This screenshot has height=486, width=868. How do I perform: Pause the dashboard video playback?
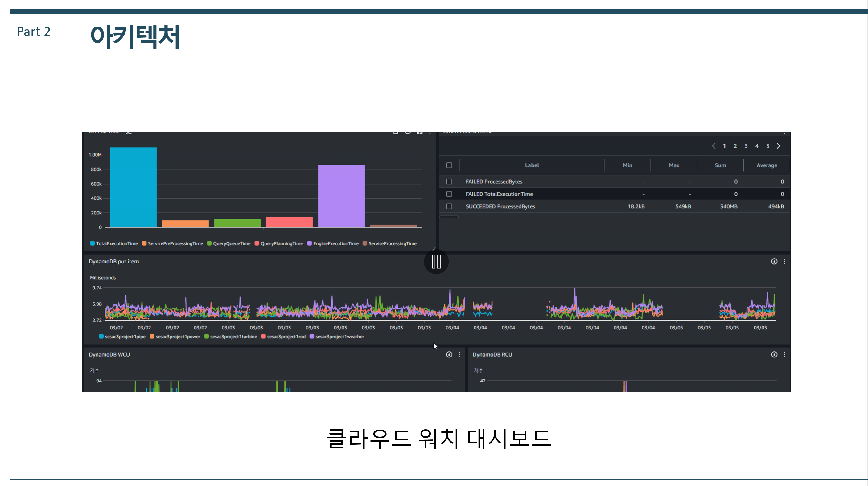tap(436, 262)
